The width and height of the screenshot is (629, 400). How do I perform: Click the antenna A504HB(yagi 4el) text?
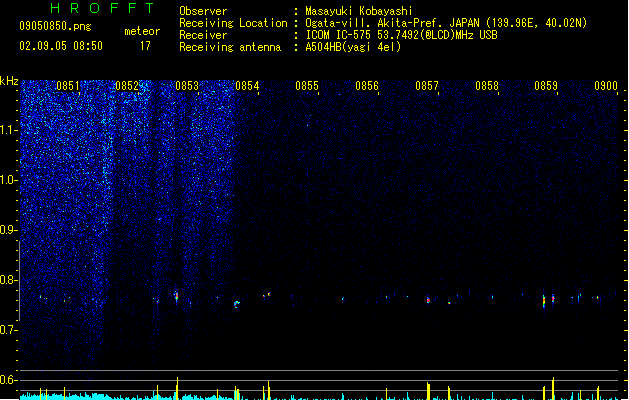tap(353, 47)
